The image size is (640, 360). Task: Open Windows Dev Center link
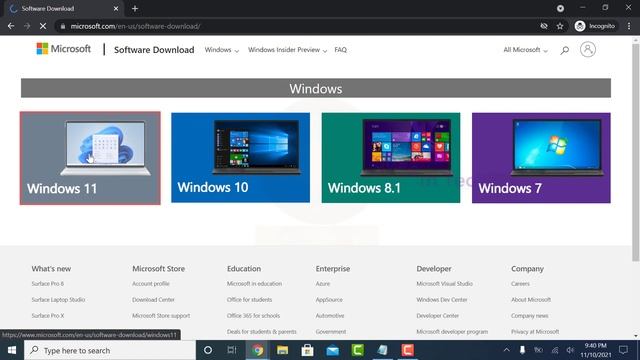(442, 300)
